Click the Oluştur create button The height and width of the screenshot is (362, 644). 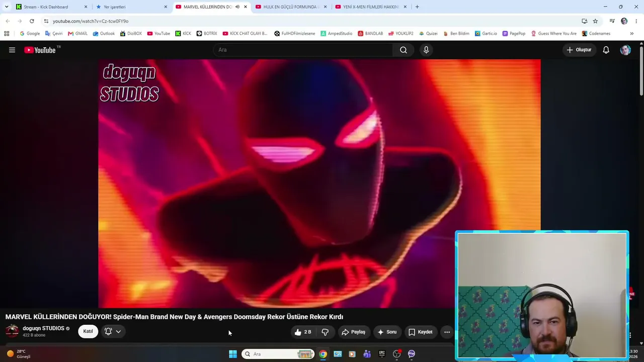tap(579, 50)
